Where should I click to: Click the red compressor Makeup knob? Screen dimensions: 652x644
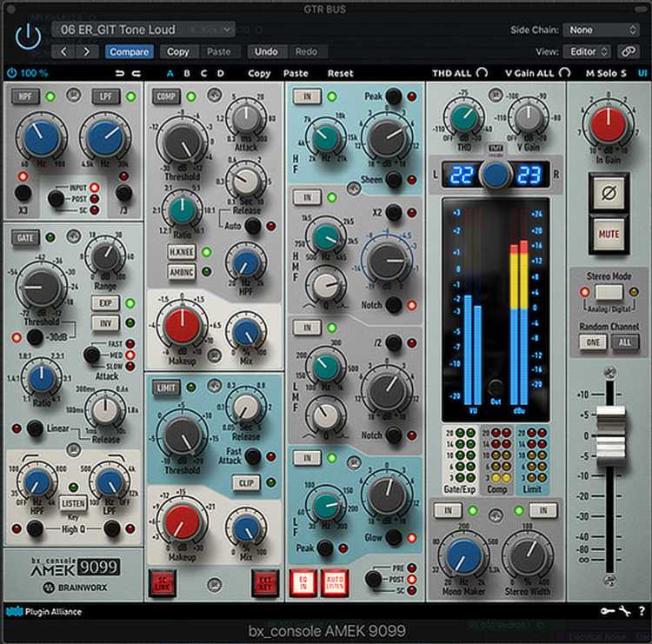coord(182,327)
